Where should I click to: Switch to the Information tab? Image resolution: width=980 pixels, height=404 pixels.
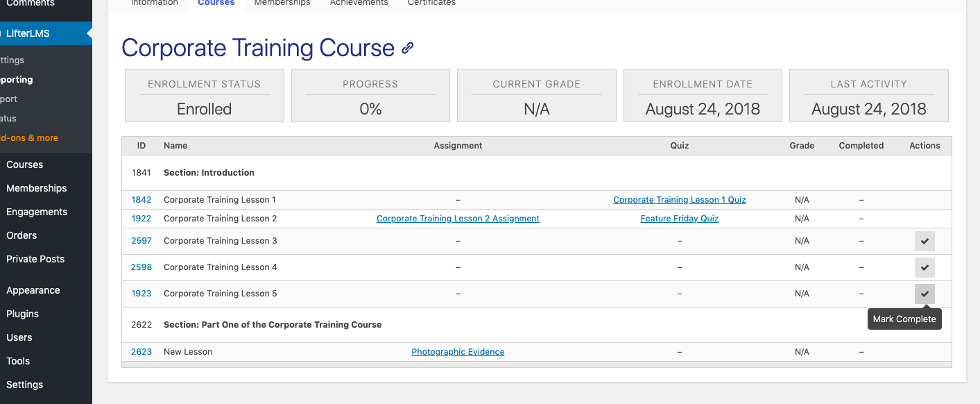click(154, 3)
